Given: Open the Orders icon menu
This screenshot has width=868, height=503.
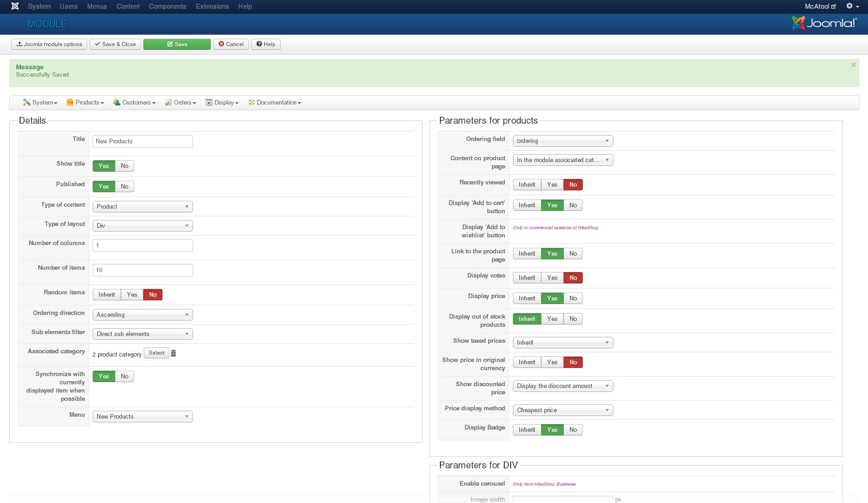Looking at the screenshot, I should [180, 103].
